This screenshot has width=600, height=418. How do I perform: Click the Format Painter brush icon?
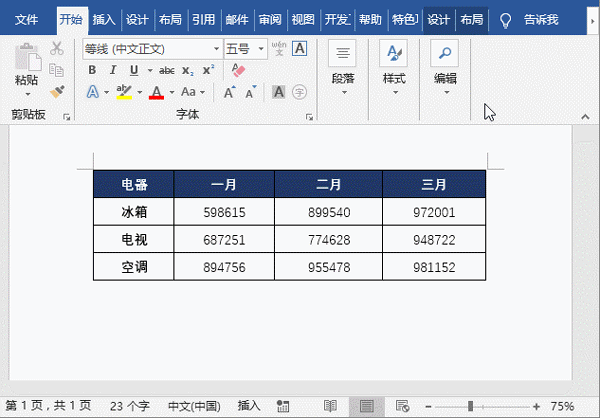click(57, 91)
